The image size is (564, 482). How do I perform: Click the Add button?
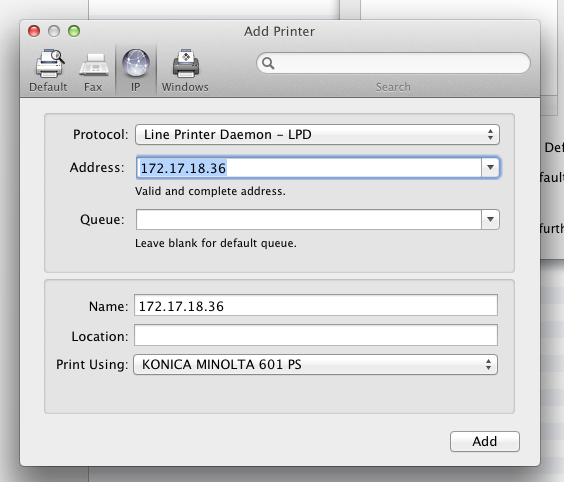485,441
